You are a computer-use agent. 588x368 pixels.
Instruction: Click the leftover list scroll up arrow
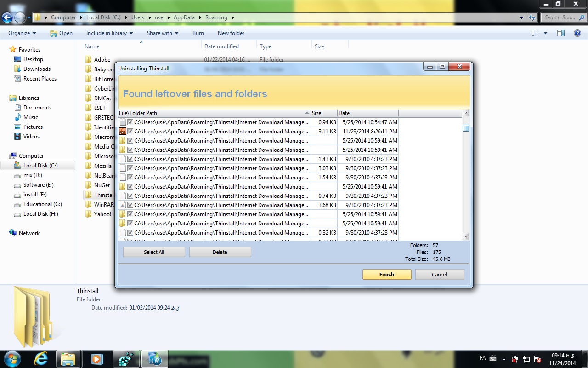click(466, 113)
